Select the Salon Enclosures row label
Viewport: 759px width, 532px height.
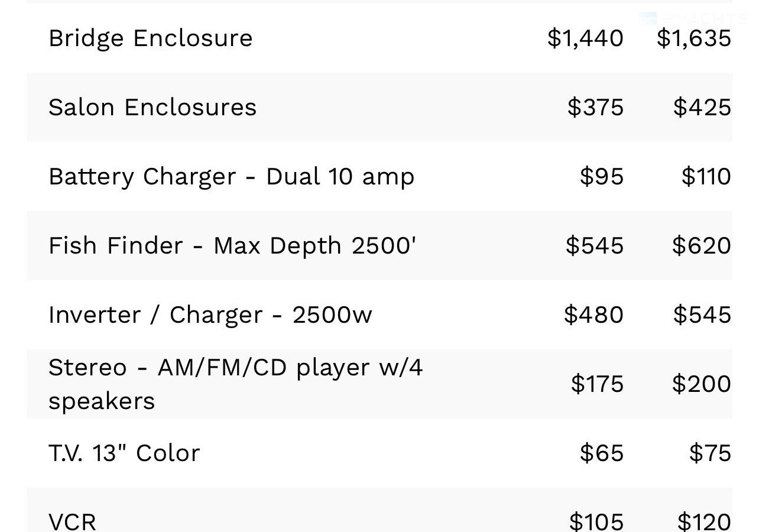point(153,108)
